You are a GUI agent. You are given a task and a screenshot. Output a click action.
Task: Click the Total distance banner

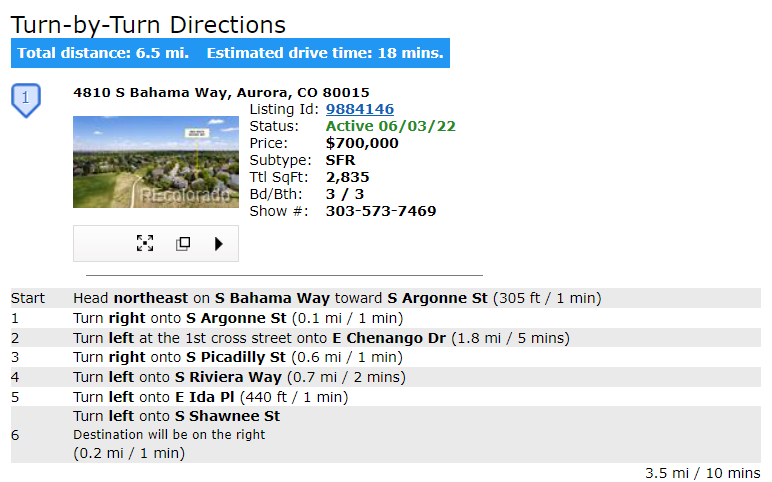click(230, 53)
